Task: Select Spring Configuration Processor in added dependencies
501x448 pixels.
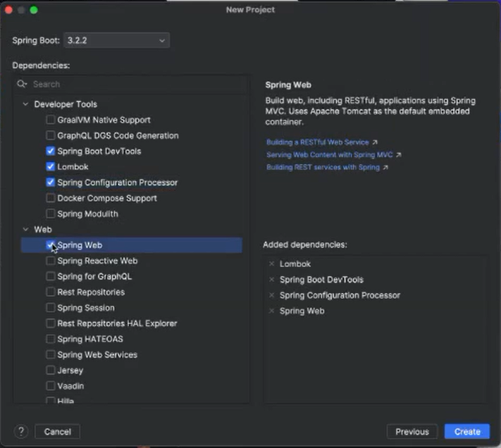Action: (340, 295)
